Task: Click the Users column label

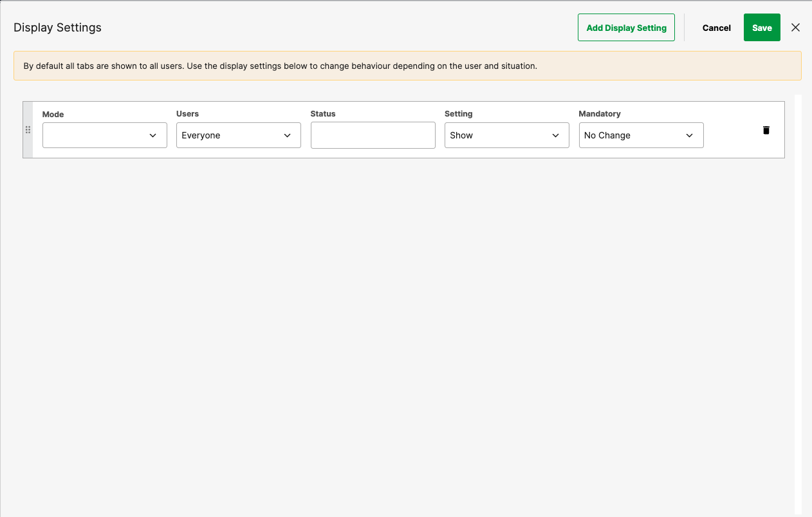Action: pos(187,114)
